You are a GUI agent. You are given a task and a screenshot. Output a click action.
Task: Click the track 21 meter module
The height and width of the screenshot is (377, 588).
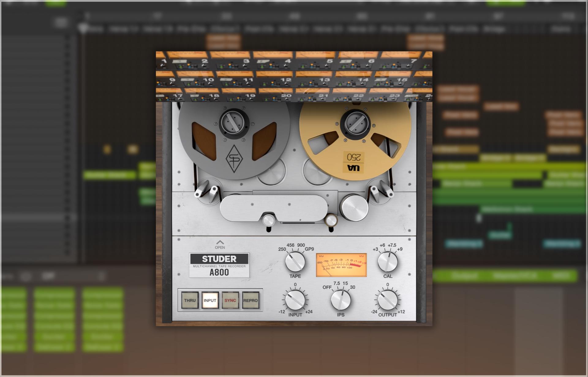click(312, 95)
